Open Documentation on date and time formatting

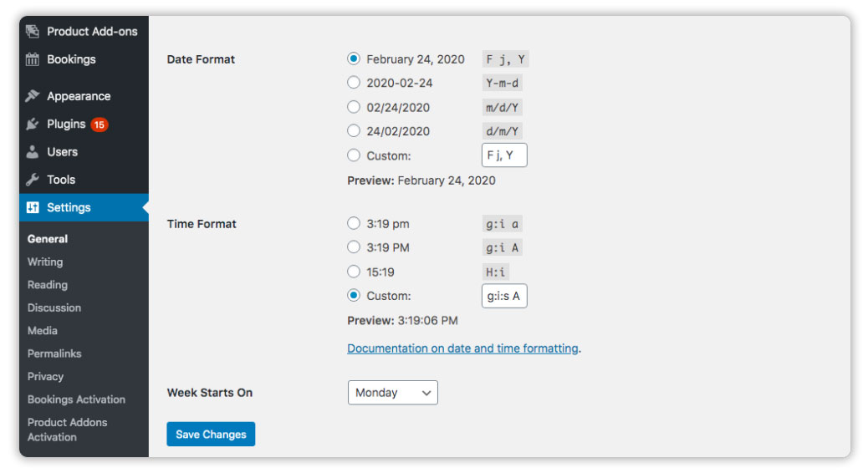462,348
